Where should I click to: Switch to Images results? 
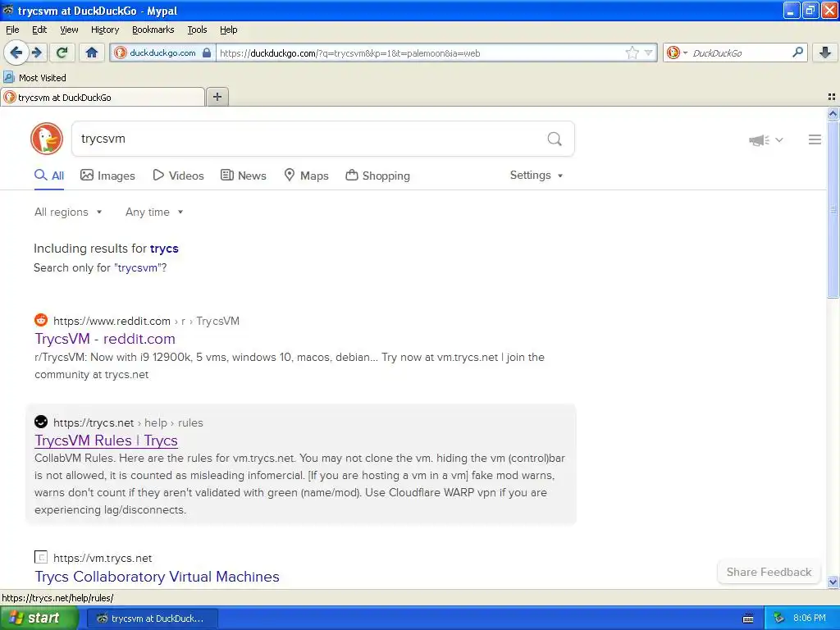[107, 176]
